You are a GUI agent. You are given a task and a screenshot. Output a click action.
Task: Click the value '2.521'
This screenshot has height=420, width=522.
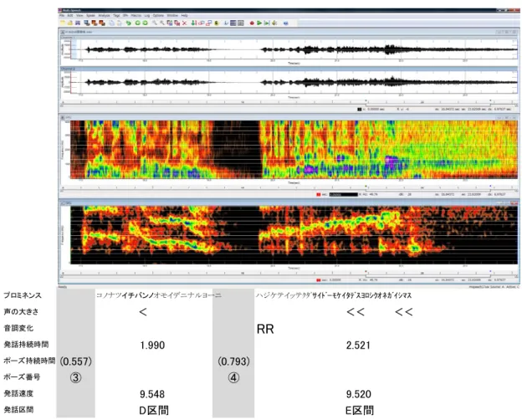358,345
